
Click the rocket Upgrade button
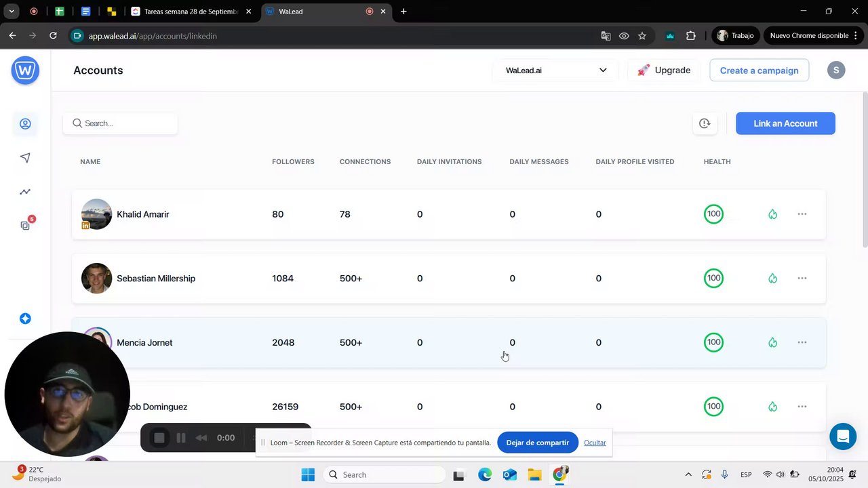(x=663, y=70)
